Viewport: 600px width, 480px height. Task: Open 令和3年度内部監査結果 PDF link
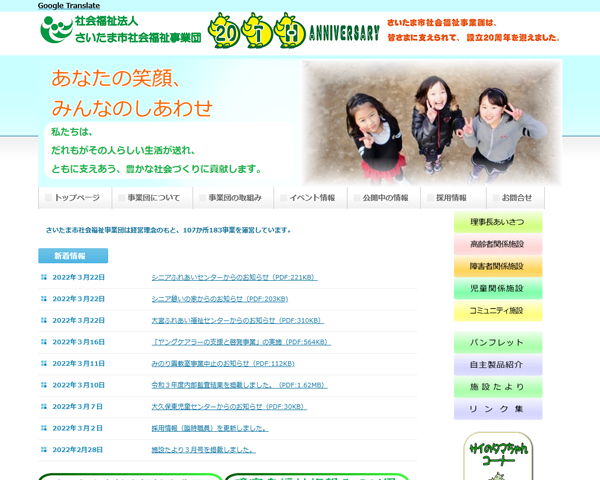pos(239,385)
